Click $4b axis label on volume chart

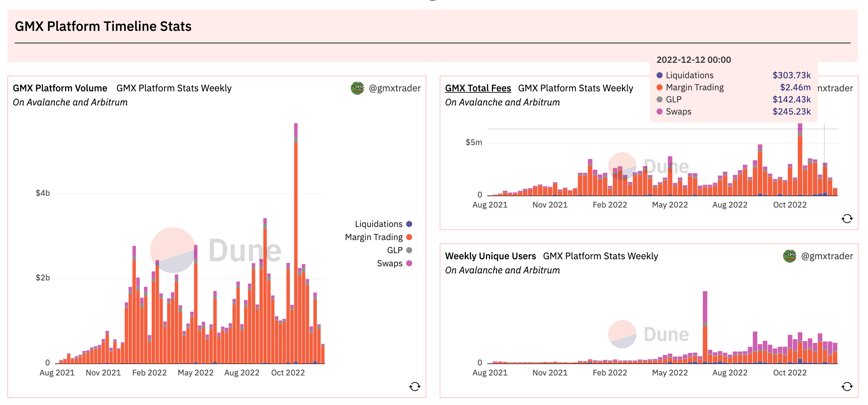43,193
